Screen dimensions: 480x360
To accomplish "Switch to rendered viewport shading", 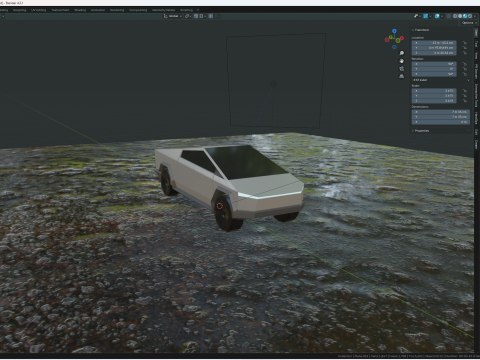I will click(x=470, y=16).
